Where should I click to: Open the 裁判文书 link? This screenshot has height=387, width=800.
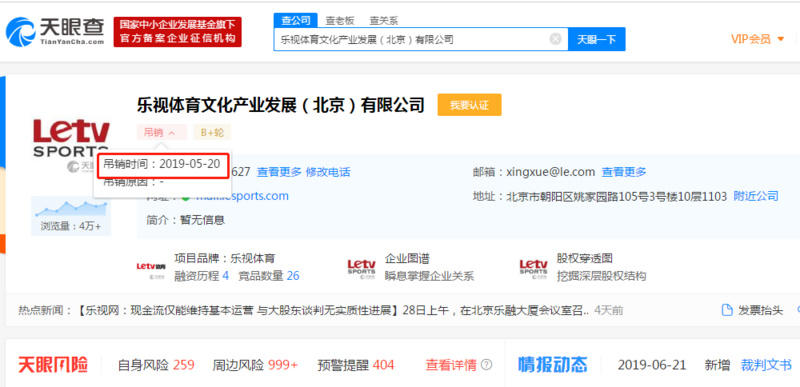(x=759, y=365)
